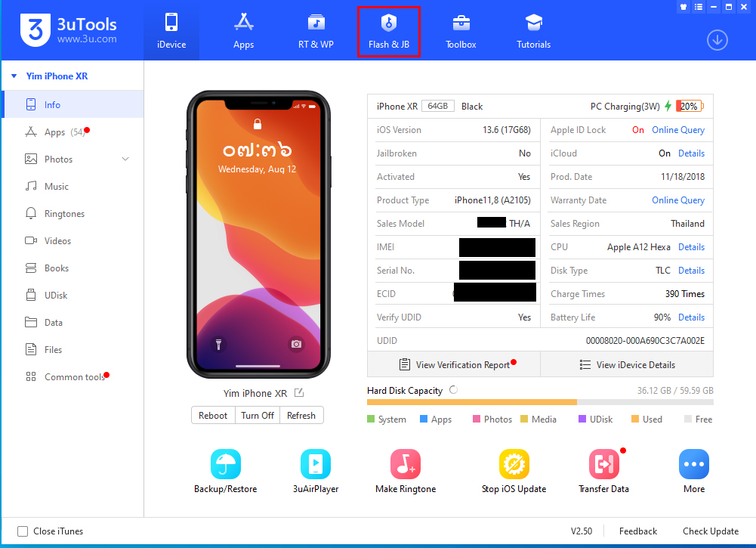
Task: Click View Verification Report button
Action: coord(454,365)
